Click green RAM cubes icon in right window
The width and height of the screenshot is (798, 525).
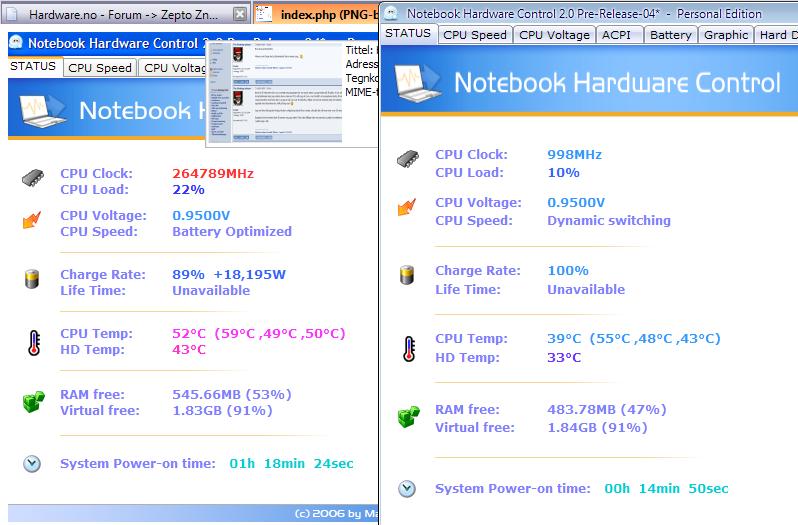(x=409, y=417)
